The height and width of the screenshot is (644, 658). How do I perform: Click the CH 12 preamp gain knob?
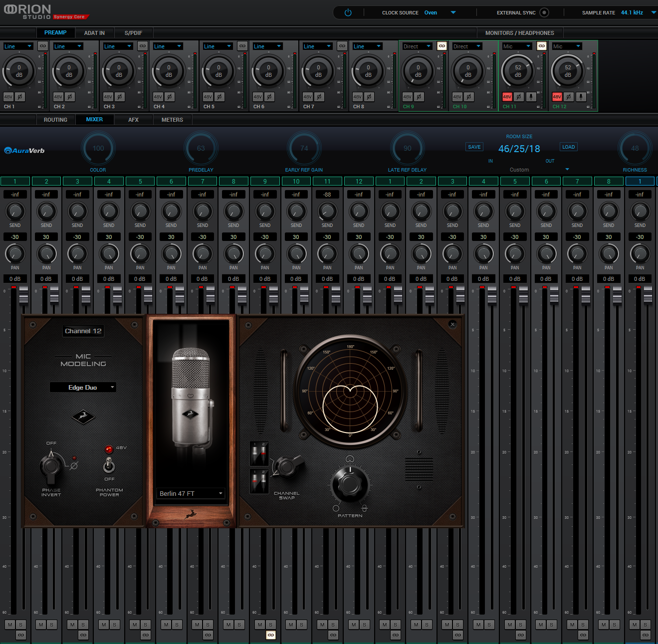pos(568,71)
